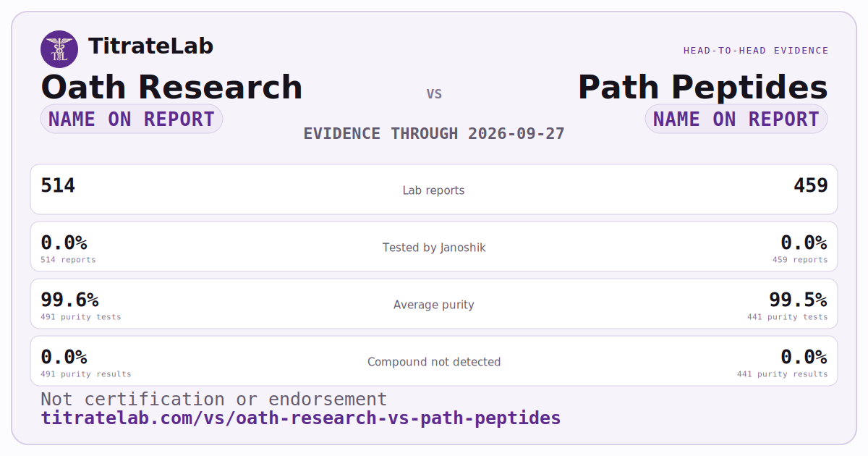Click the 441 purity tests caption
The height and width of the screenshot is (456, 868).
pyautogui.click(x=788, y=317)
